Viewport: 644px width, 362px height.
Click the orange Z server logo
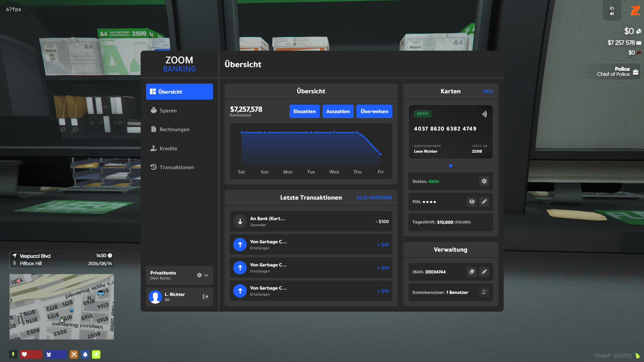pos(635,11)
